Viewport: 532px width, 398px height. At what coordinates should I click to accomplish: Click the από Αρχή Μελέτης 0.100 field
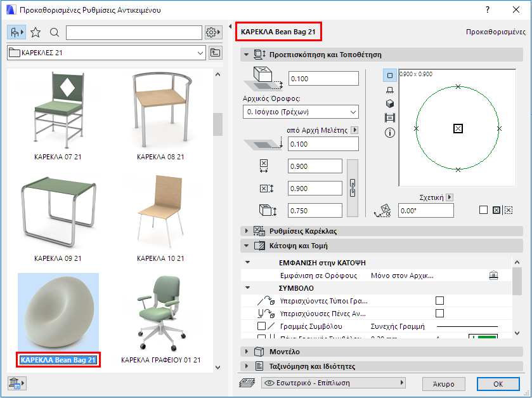click(x=323, y=144)
